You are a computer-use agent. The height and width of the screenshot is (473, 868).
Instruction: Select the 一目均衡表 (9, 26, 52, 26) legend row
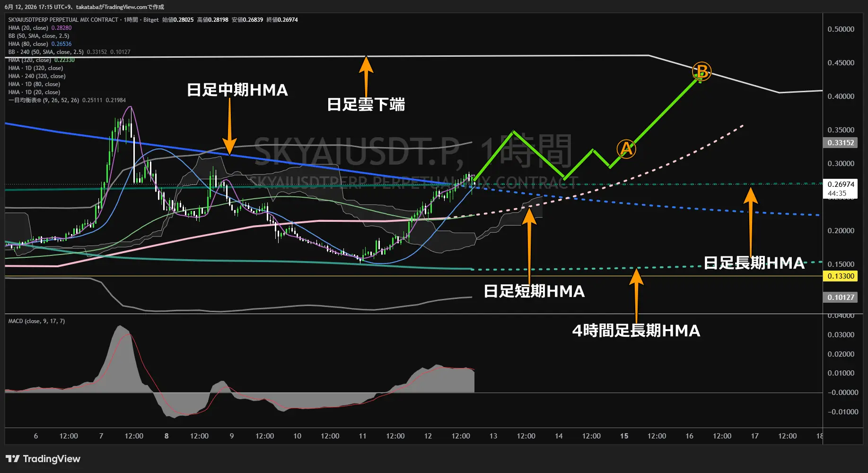67,100
